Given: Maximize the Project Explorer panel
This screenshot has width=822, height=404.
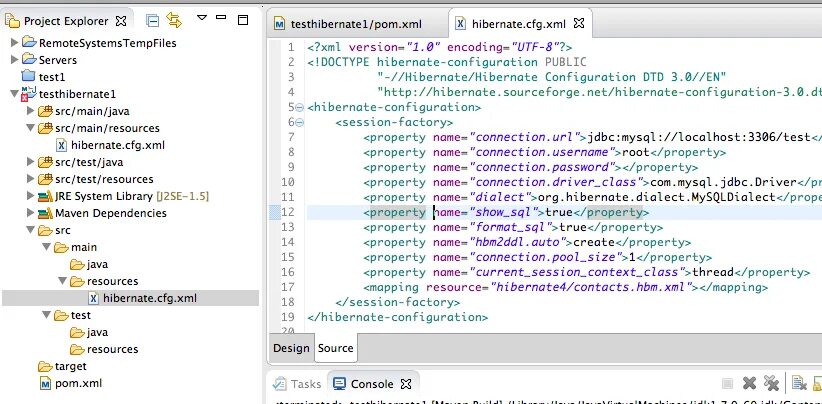Looking at the screenshot, I should pos(243,20).
